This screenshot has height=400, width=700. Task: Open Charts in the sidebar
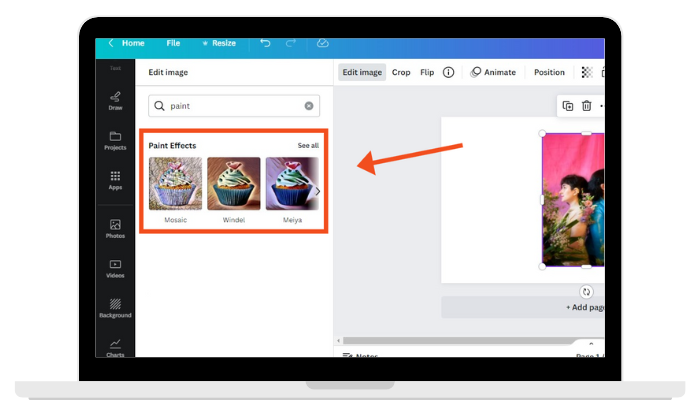click(115, 348)
